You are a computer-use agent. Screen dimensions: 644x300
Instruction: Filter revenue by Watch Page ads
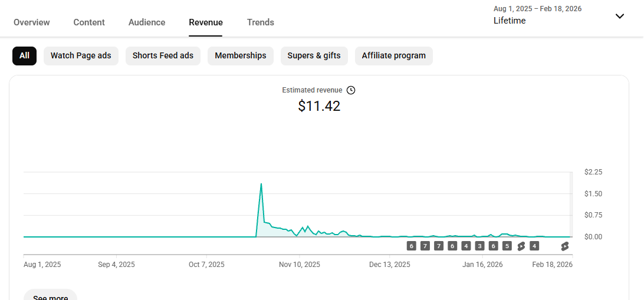click(81, 56)
